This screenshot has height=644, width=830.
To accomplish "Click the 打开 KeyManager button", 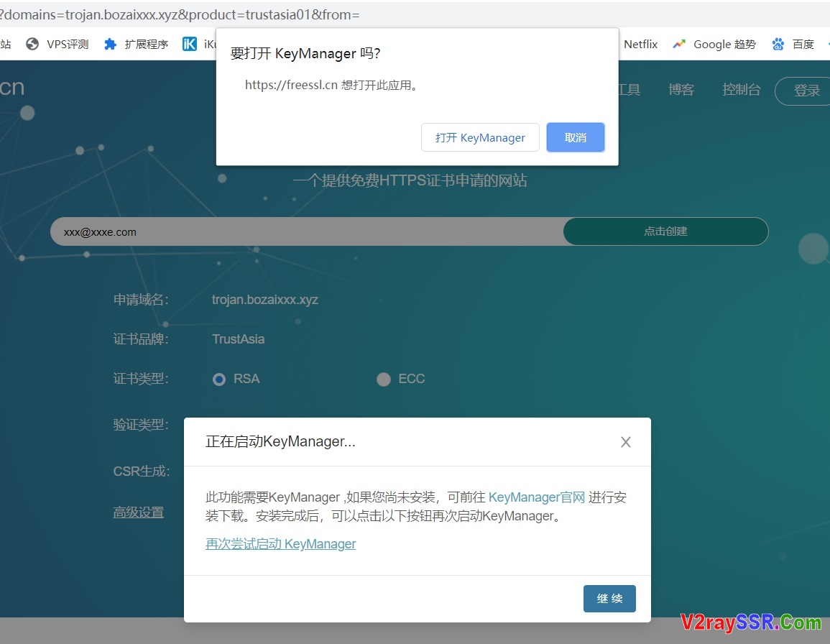I will [480, 137].
